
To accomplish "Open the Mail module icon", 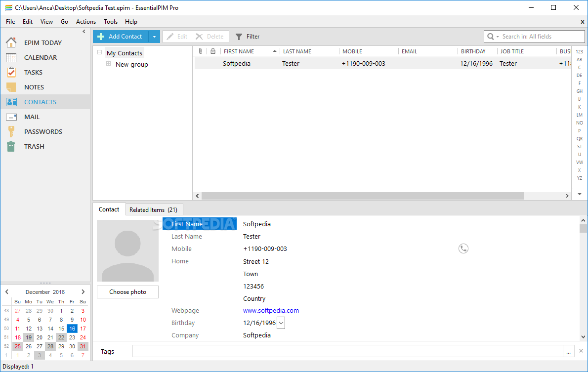I will pos(11,117).
